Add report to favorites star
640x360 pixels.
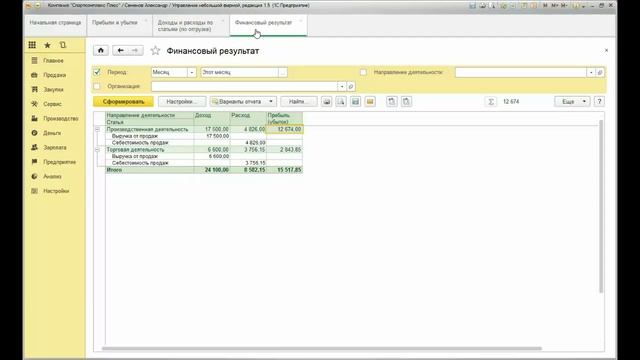155,51
